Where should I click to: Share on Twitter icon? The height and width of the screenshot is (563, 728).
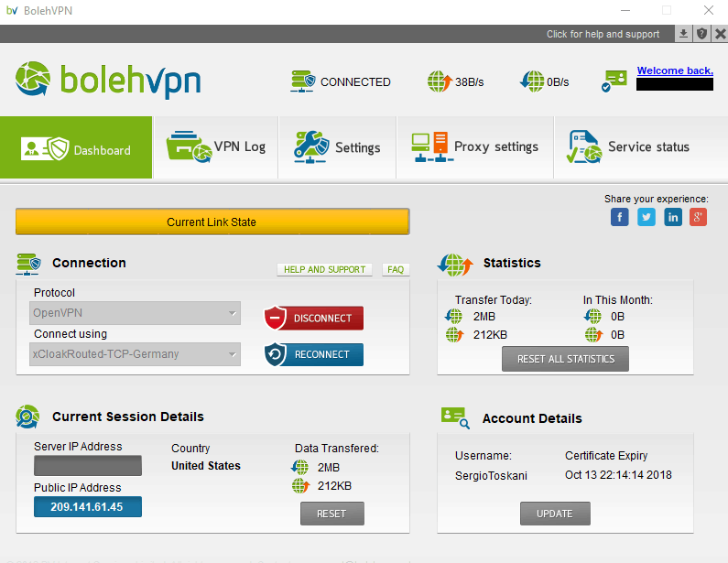coord(647,217)
